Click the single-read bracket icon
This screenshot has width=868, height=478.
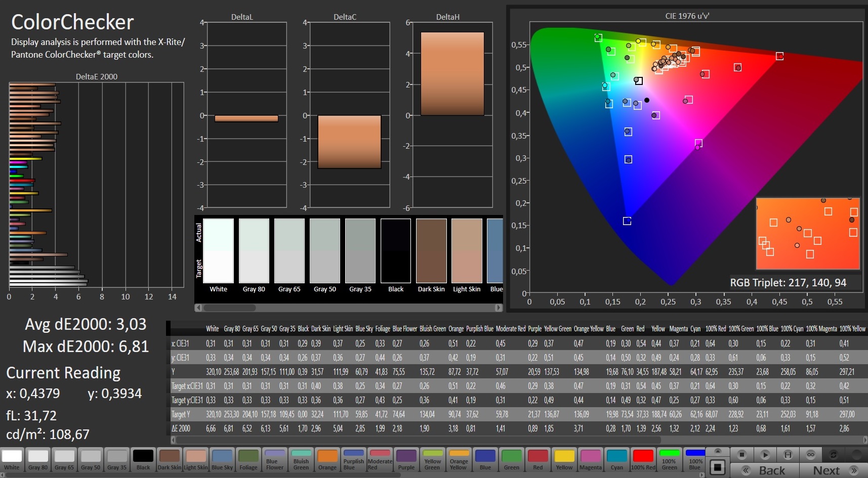(x=788, y=454)
